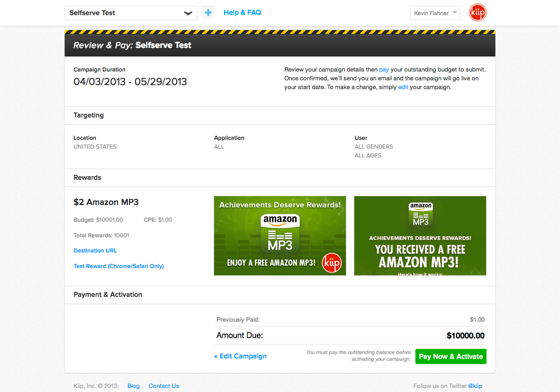Open the campaign selector chevron arrow
Viewport: 560px width, 392px height.
(x=188, y=13)
